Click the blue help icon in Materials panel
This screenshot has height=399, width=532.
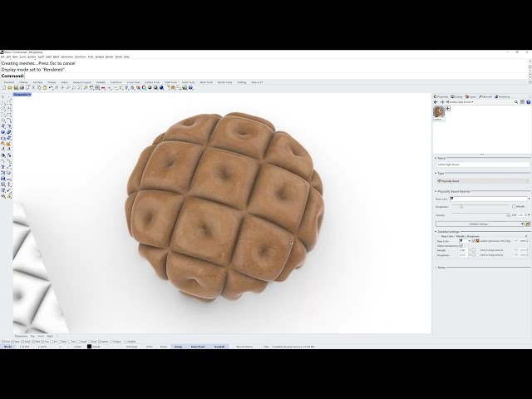coord(529,101)
